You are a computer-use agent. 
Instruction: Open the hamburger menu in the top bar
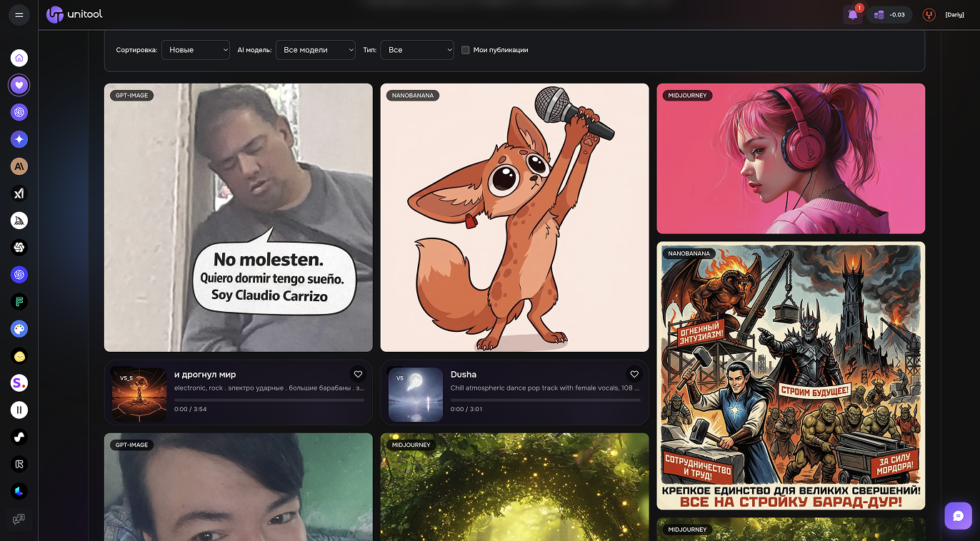(x=19, y=14)
